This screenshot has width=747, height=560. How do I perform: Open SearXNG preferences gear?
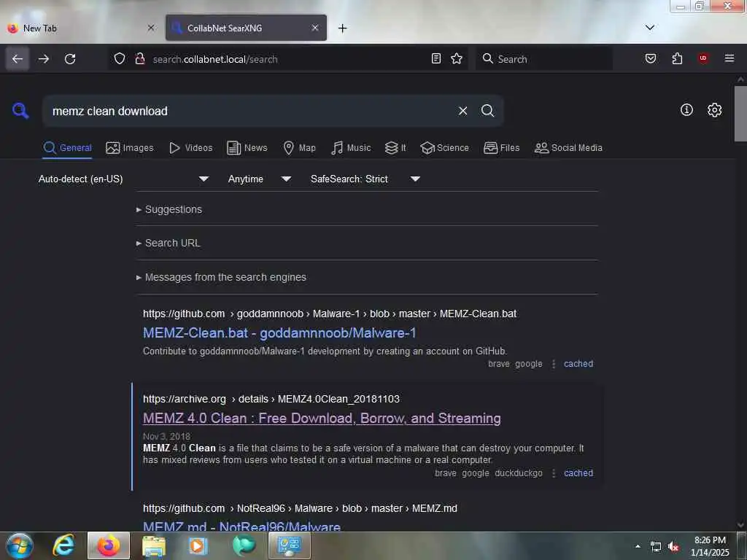714,110
